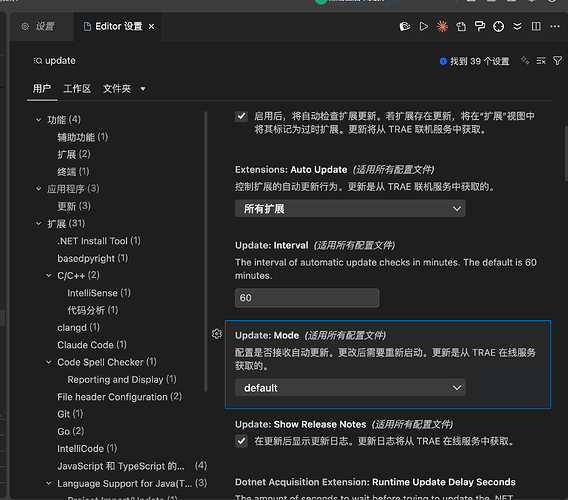Collapse the C/C++ (2) tree node
The image size is (568, 500).
(49, 275)
